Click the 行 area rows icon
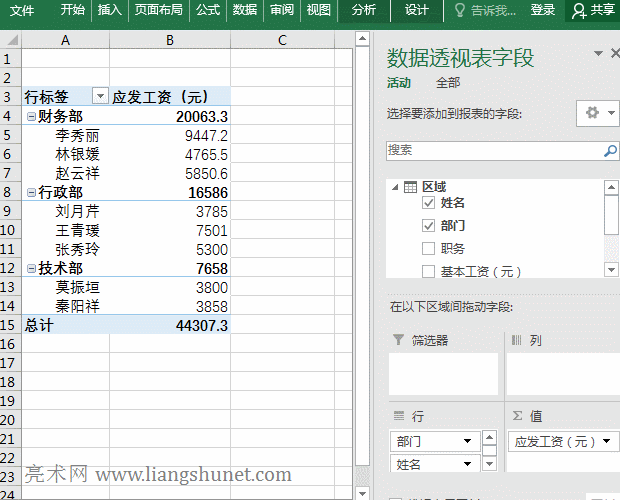Viewport: 620px width, 500px height. point(399,415)
